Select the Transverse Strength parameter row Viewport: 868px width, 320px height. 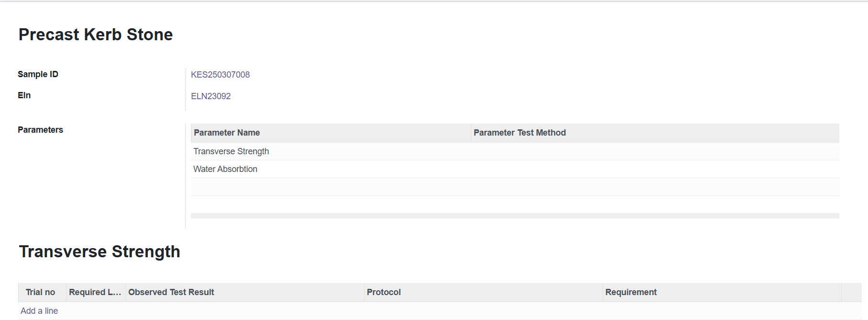(x=515, y=151)
